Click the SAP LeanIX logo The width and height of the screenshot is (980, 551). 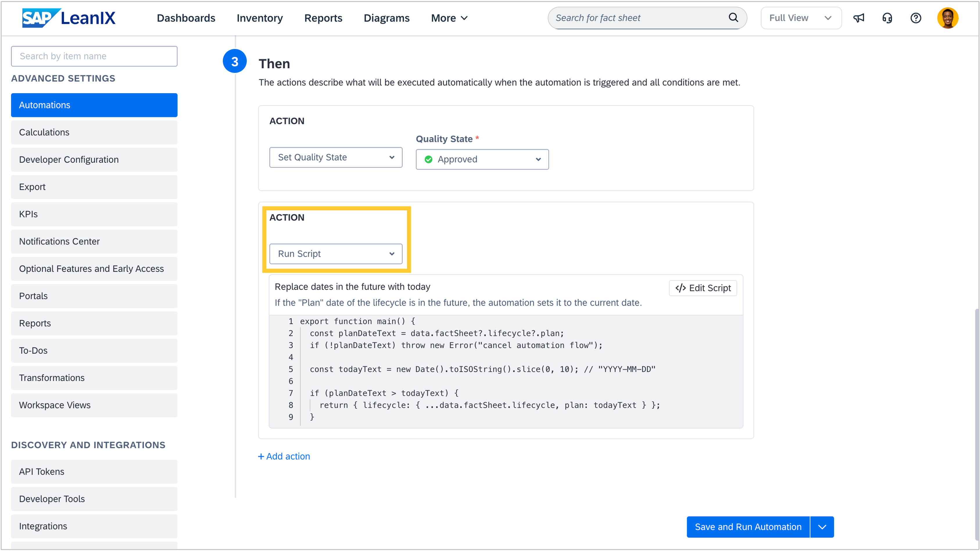(x=69, y=18)
